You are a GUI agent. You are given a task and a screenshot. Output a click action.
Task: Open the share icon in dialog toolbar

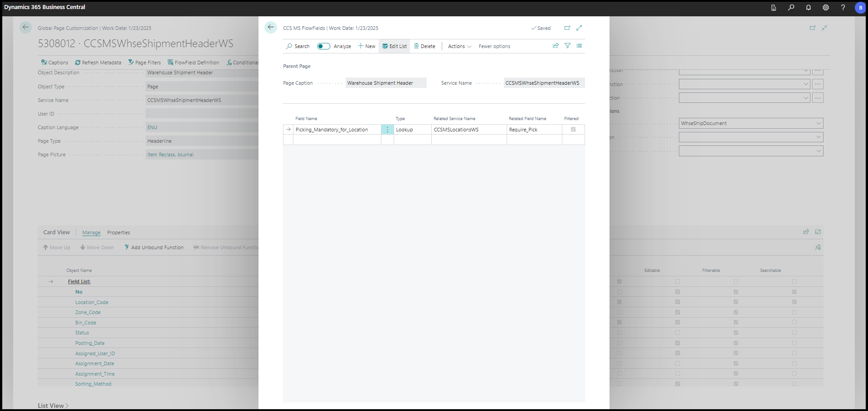point(556,46)
